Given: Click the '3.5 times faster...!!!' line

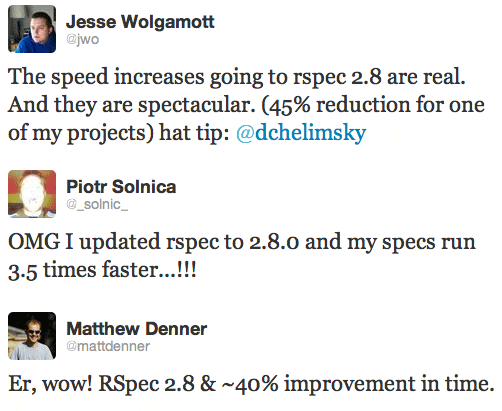Looking at the screenshot, I should coord(102,270).
